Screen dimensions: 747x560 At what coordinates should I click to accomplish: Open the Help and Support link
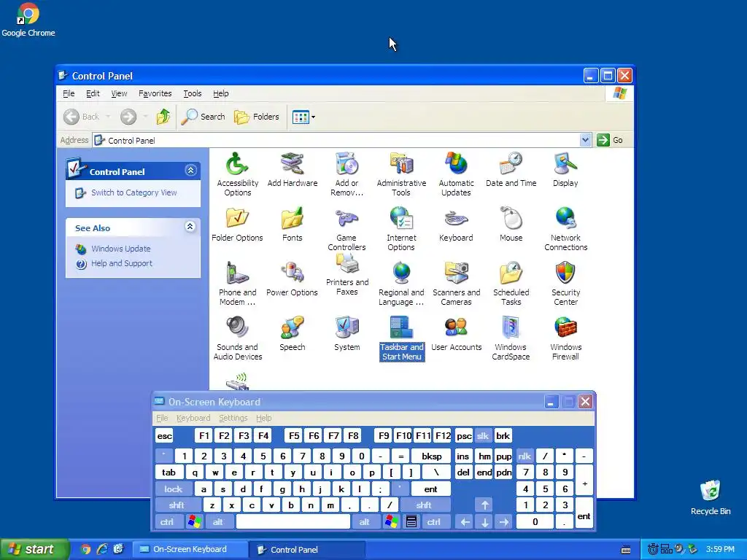click(122, 263)
